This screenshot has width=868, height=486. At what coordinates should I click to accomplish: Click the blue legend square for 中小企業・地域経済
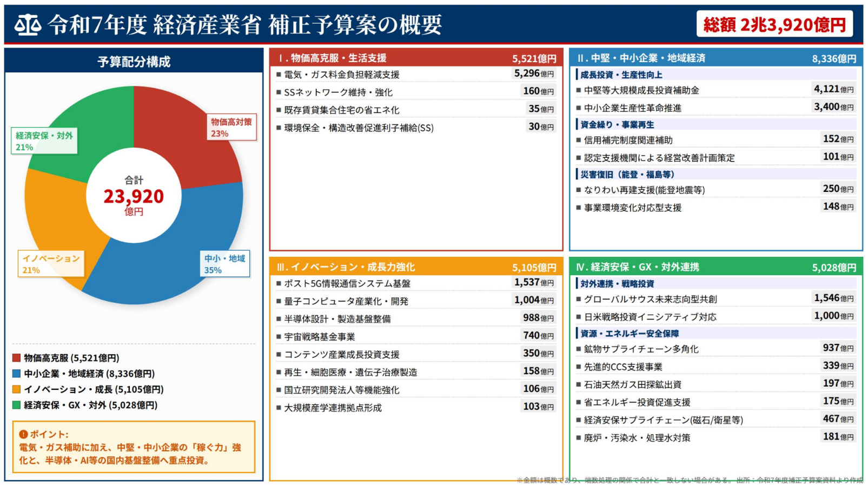coord(16,374)
